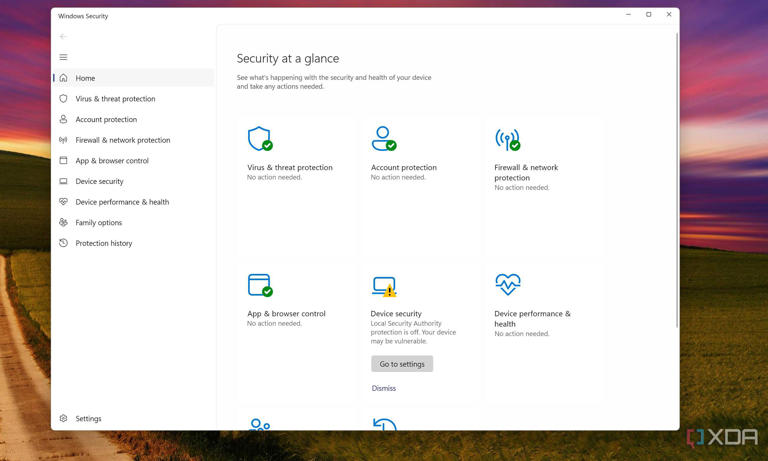
Task: Click the Settings gear icon in sidebar
Action: coord(64,419)
